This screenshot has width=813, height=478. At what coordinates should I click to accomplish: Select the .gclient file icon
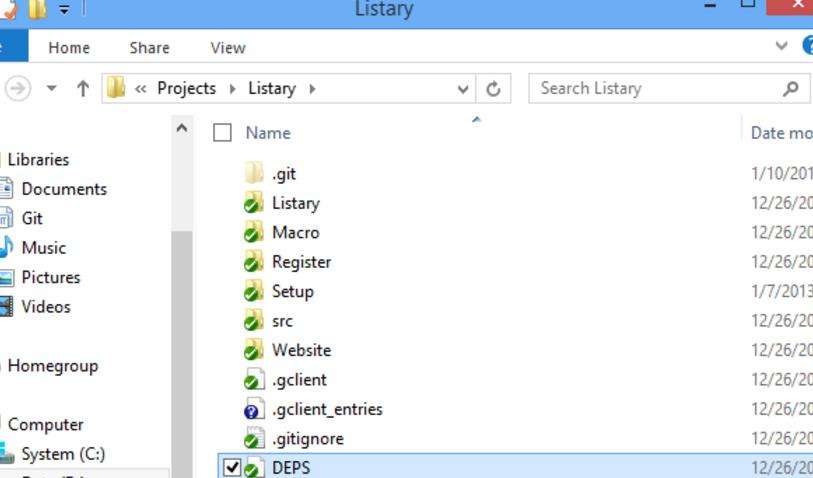254,379
